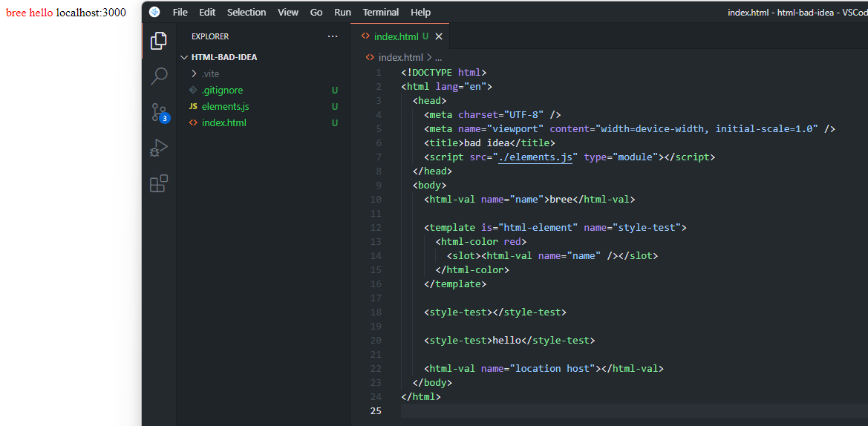Open the Selection menu
868x426 pixels.
coord(247,12)
